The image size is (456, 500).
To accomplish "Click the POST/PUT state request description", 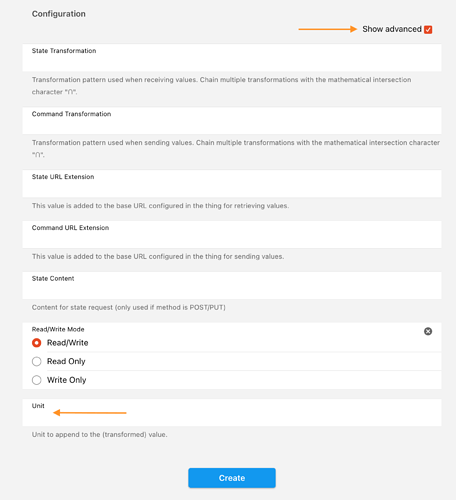I will (129, 307).
